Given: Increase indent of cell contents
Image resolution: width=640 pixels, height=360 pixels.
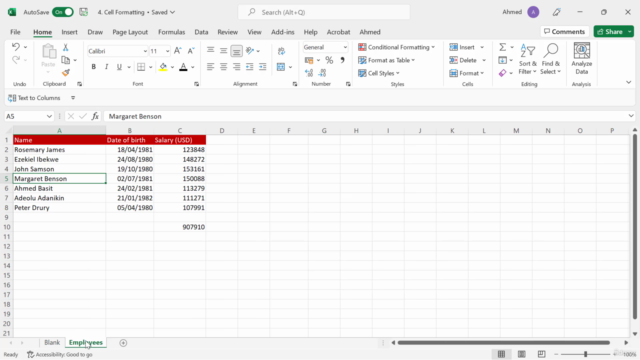Looking at the screenshot, I should (x=262, y=67).
